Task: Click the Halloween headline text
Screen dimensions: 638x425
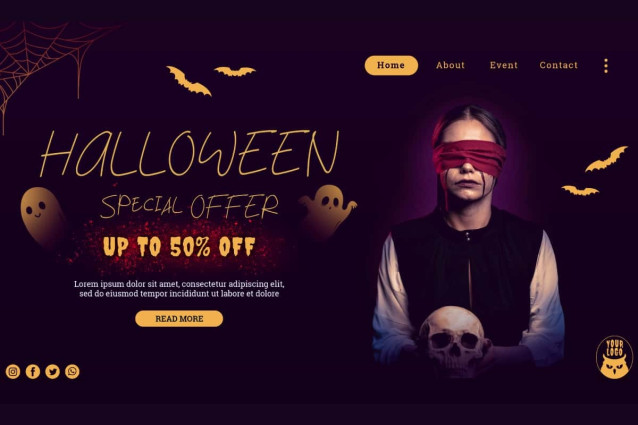Action: [189, 153]
